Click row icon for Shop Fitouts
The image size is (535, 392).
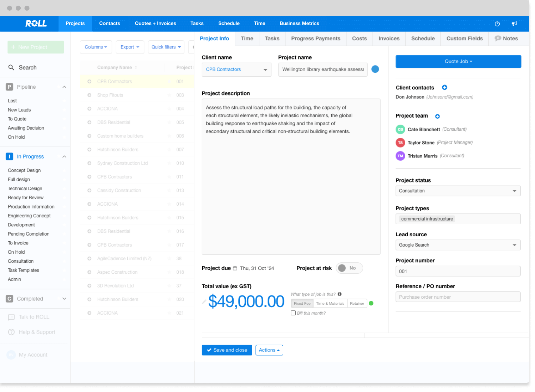tap(90, 95)
